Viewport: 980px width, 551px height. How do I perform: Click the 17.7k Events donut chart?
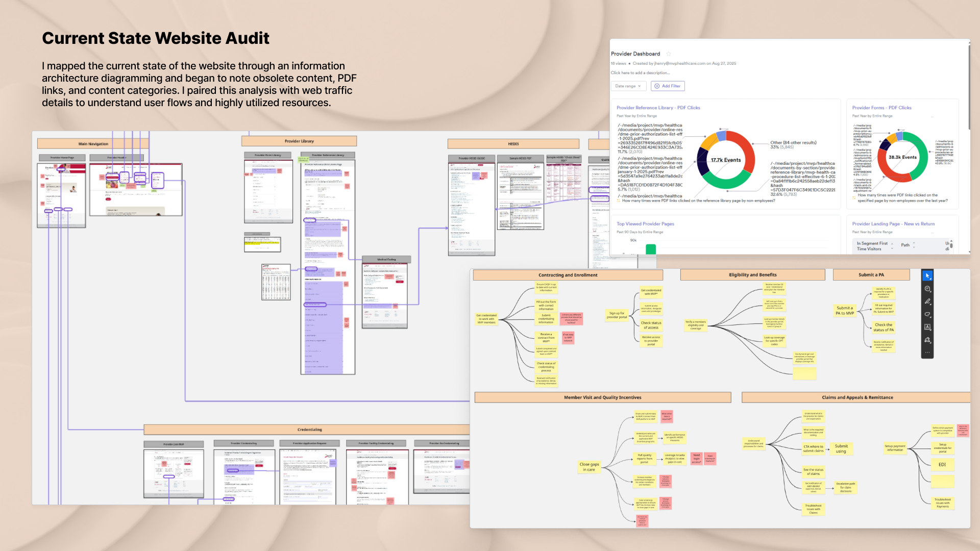tap(725, 160)
